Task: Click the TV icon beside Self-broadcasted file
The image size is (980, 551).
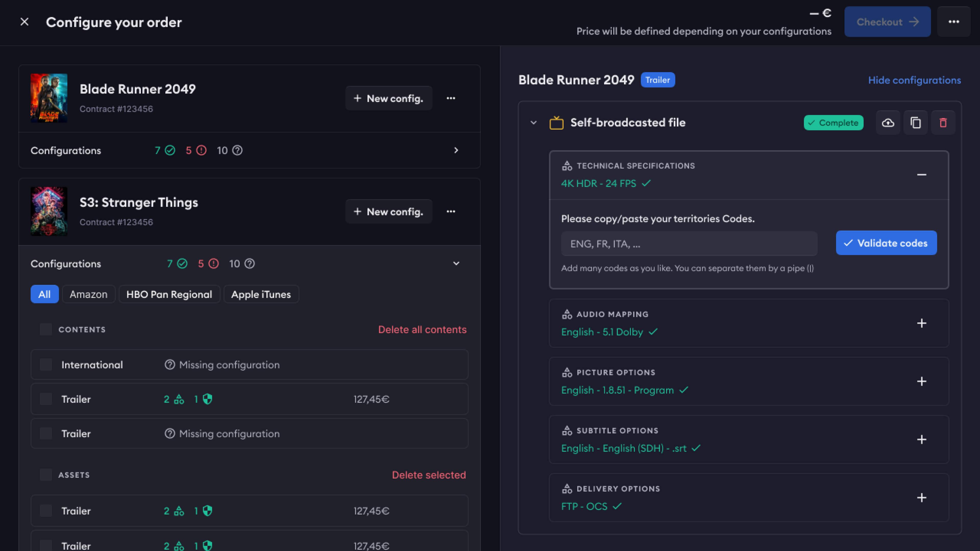Action: coord(556,123)
